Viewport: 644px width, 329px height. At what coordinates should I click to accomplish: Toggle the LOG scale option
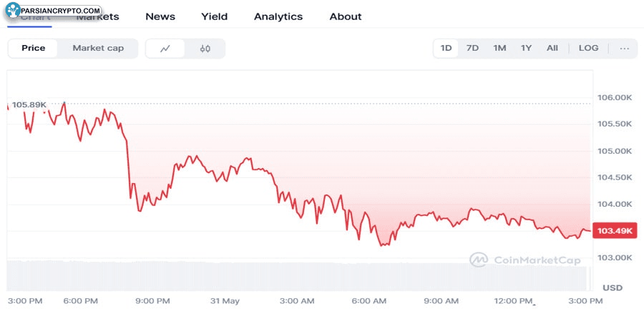(x=588, y=48)
